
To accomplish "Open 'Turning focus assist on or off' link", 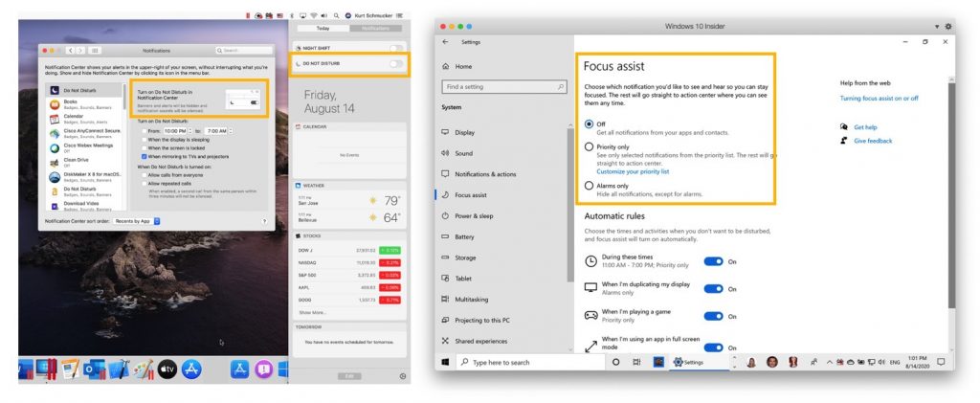I will point(880,98).
